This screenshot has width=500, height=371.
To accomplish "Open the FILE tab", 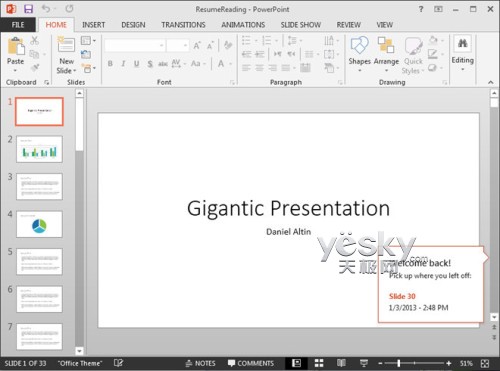I will click(x=18, y=25).
